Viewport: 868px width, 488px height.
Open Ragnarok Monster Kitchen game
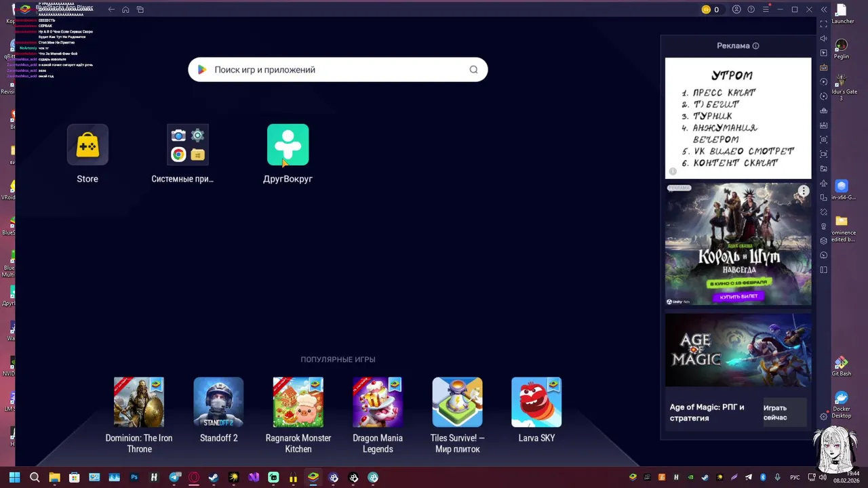(298, 415)
